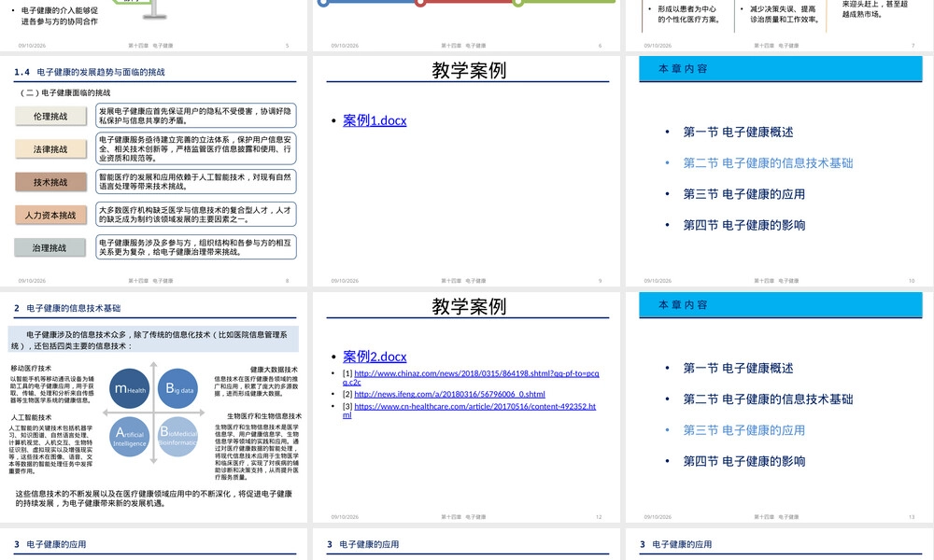
Task: Click 第三节 电子健康的应用 on slide 10
Action: tap(744, 194)
